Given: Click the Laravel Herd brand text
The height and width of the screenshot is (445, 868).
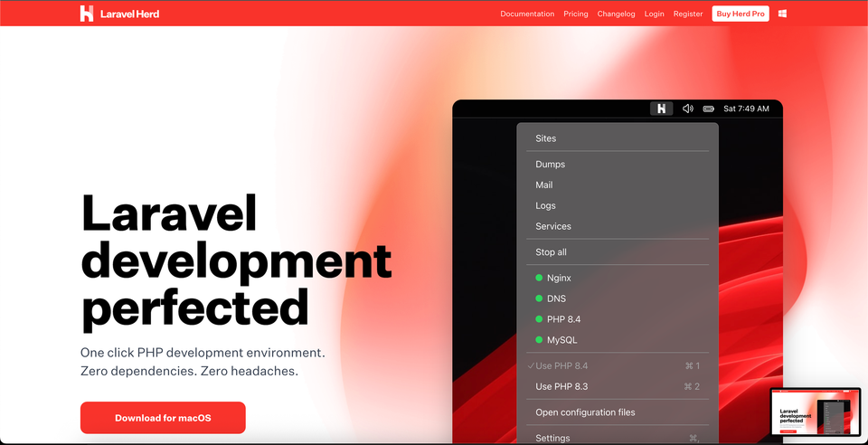Looking at the screenshot, I should 130,14.
